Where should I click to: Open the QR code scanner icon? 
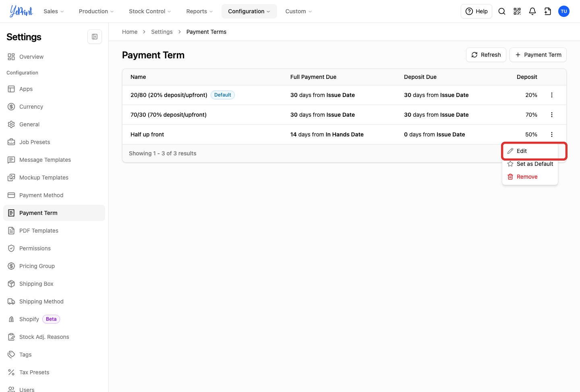[517, 11]
